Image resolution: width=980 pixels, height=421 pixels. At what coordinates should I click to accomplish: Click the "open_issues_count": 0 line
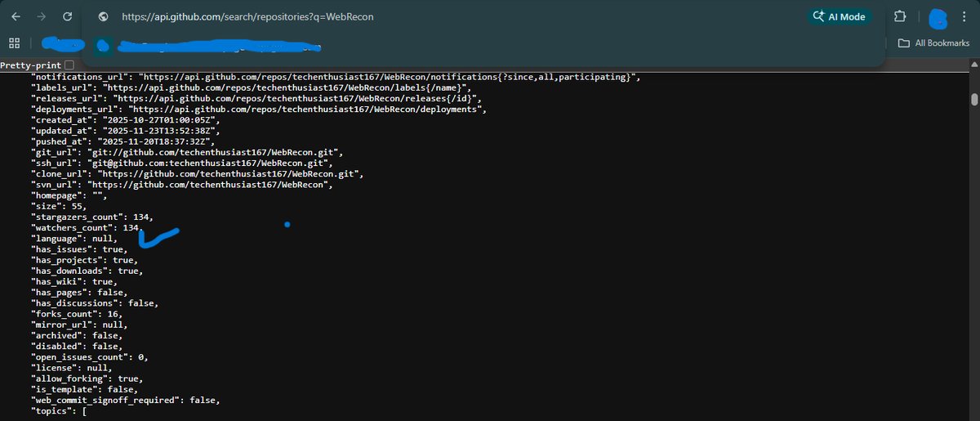click(90, 357)
